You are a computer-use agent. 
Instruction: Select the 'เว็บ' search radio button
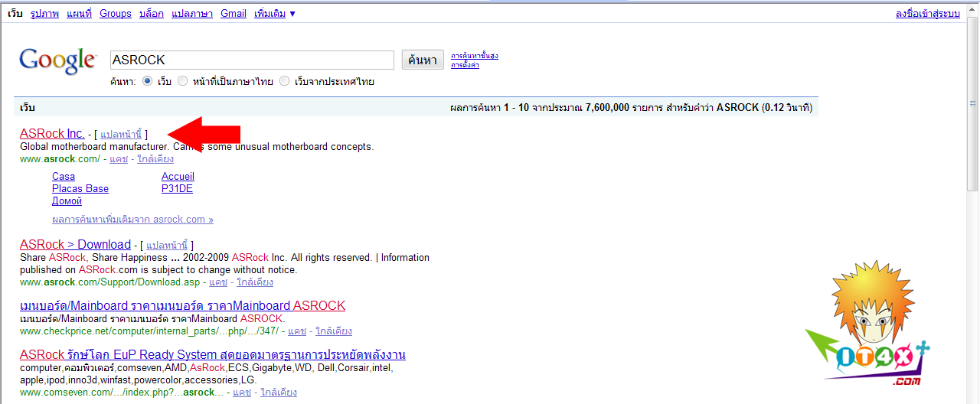(149, 81)
